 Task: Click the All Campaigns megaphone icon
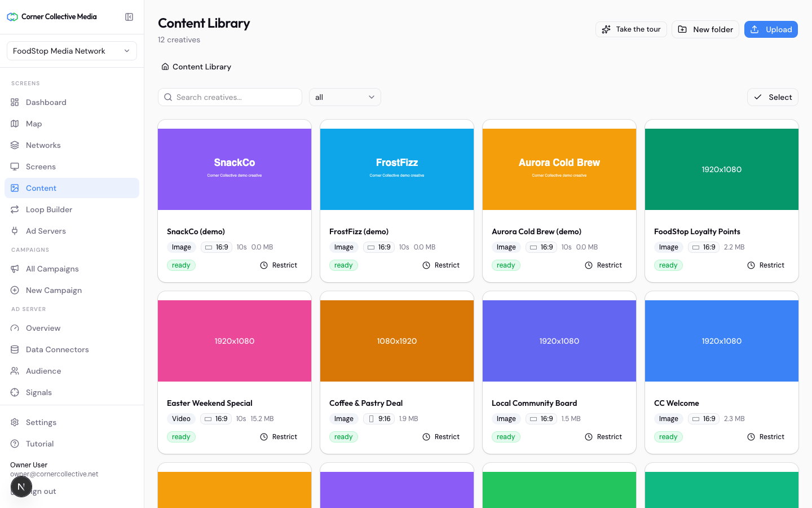tap(15, 269)
